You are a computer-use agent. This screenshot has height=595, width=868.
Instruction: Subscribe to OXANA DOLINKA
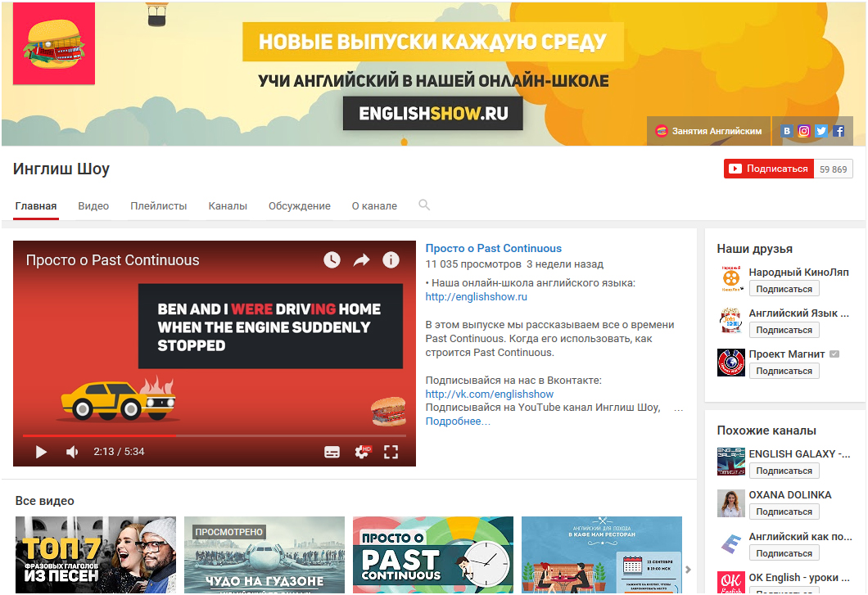[784, 512]
